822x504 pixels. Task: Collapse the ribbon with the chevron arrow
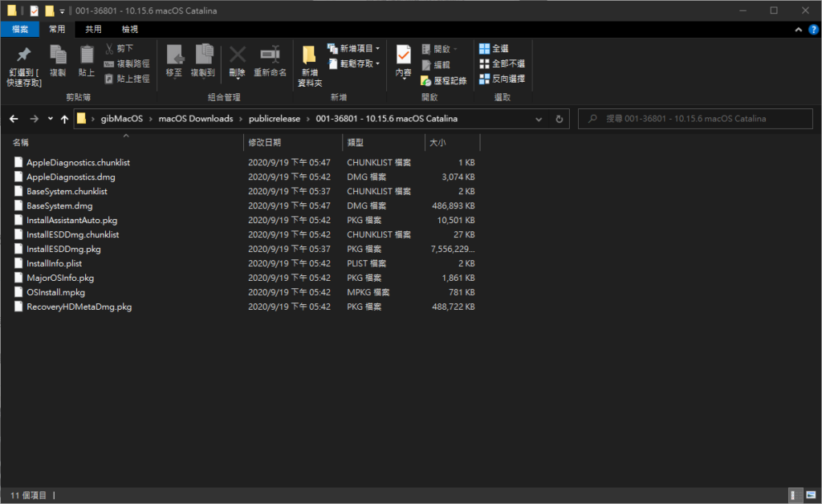point(799,30)
